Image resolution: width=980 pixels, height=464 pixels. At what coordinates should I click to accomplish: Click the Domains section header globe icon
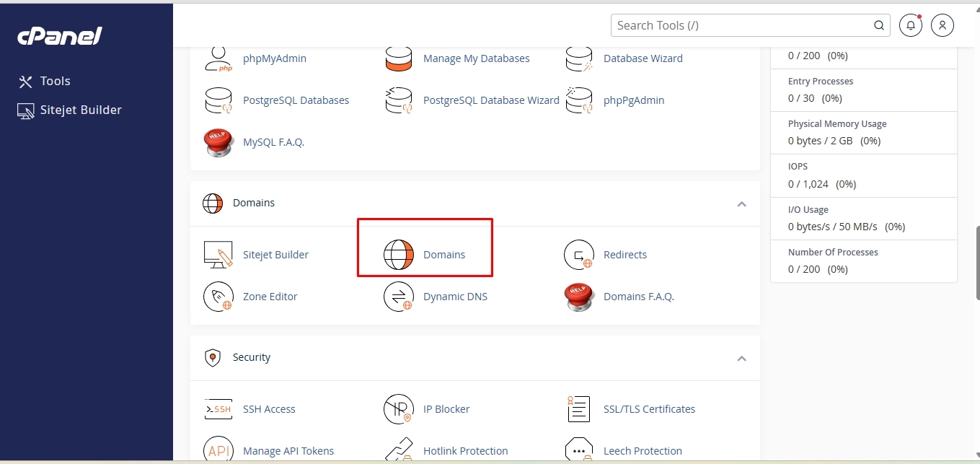tap(213, 203)
